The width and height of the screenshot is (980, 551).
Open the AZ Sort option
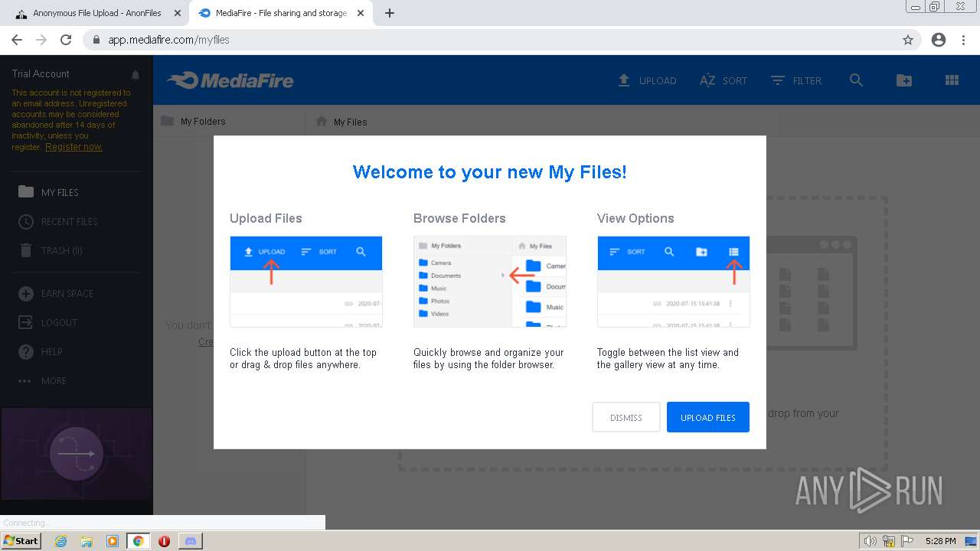[723, 80]
